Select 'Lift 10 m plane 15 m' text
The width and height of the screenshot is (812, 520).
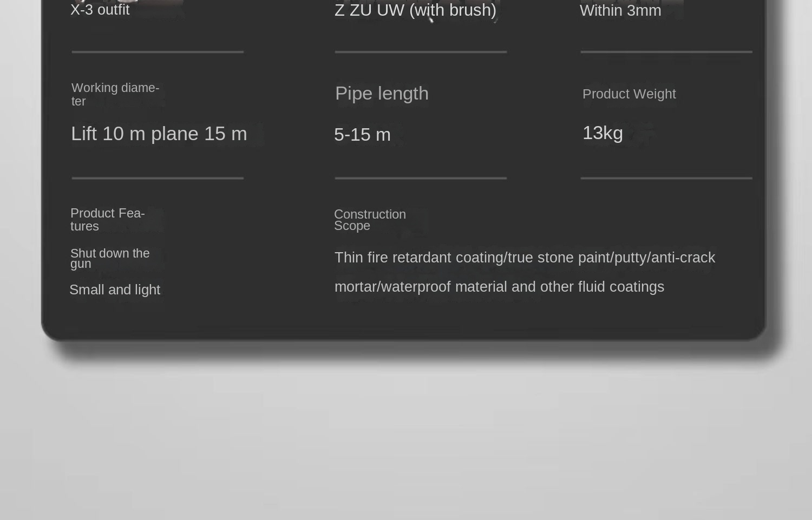tap(159, 134)
